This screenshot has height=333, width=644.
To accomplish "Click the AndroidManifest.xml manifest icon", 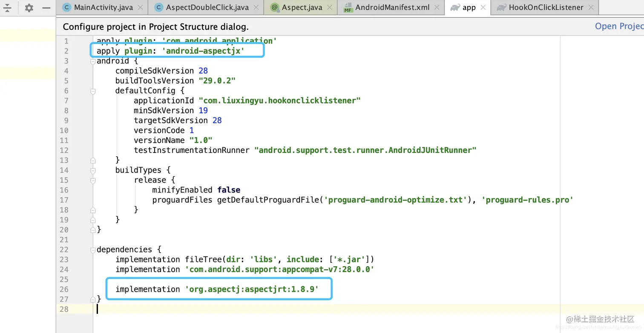I will 348,8.
